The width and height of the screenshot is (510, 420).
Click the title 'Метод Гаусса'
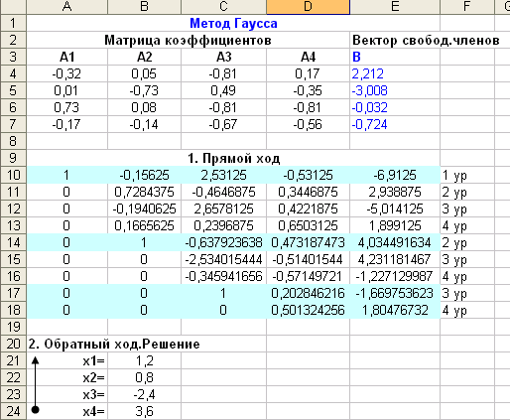coord(233,24)
